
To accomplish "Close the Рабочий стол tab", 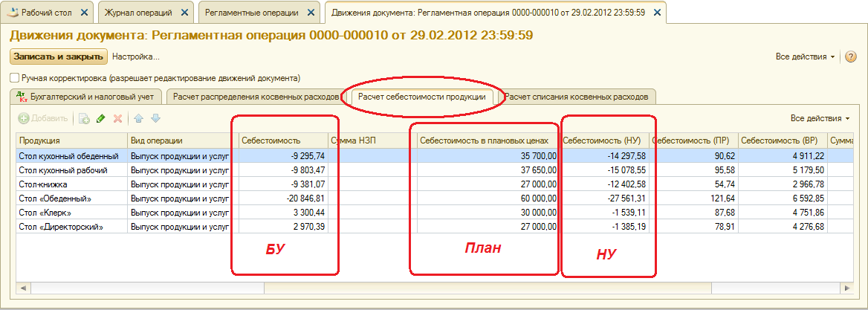I will (84, 12).
